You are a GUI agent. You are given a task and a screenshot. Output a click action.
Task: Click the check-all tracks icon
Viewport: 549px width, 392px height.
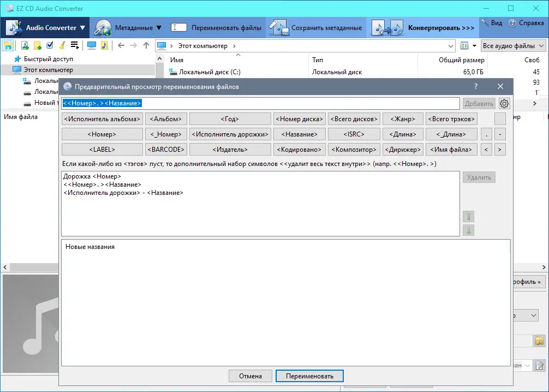[x=50, y=45]
